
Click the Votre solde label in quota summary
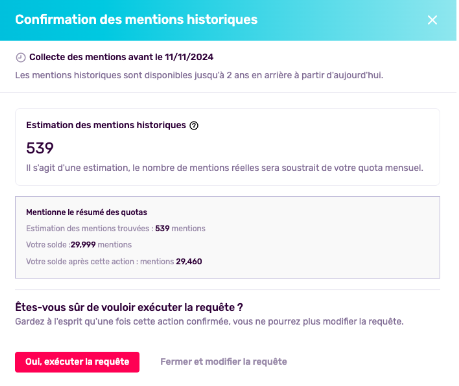(47, 245)
